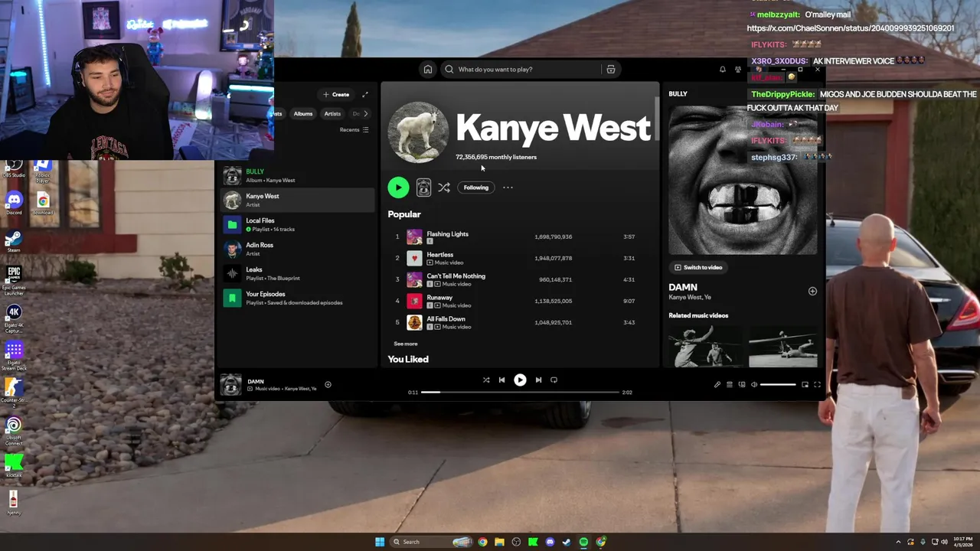Enable shuffle on the artist page

pos(444,187)
